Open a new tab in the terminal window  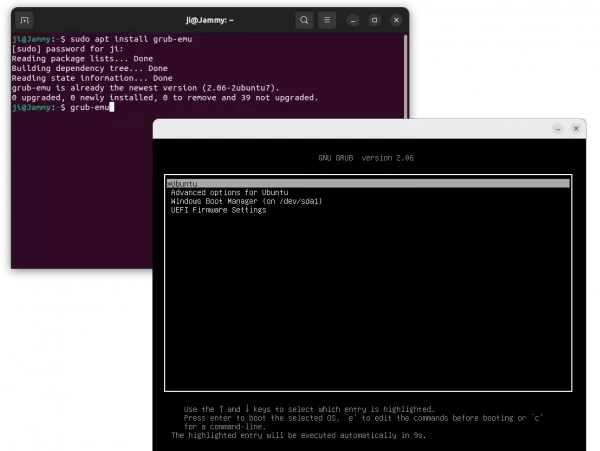click(x=24, y=20)
